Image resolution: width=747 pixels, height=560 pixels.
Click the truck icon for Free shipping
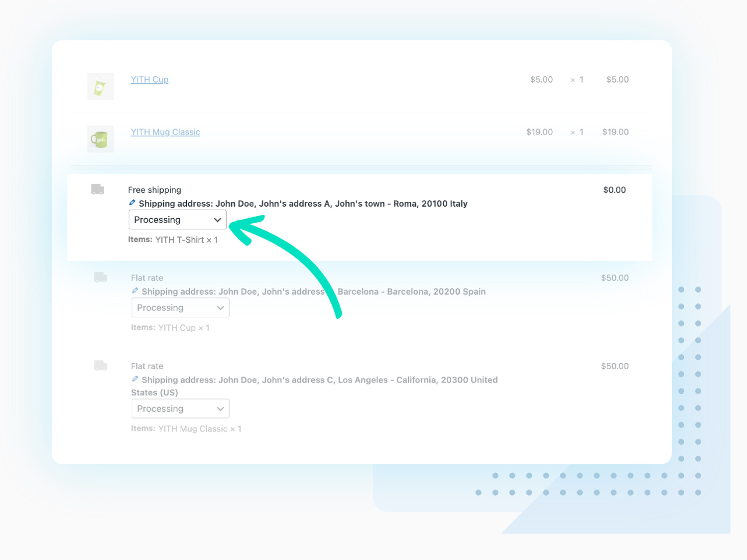click(97, 189)
